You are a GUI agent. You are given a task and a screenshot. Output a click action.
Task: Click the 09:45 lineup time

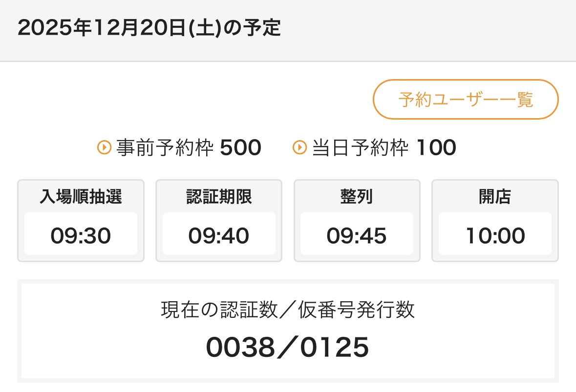[357, 236]
